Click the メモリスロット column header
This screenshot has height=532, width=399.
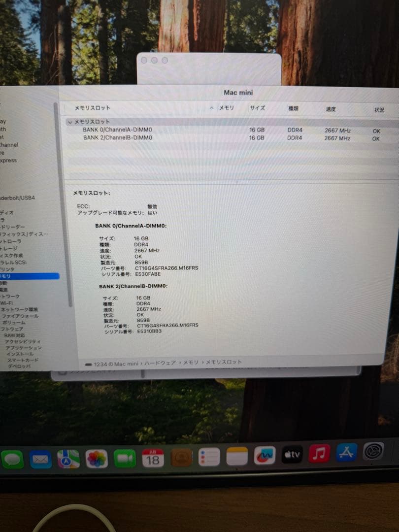point(92,108)
